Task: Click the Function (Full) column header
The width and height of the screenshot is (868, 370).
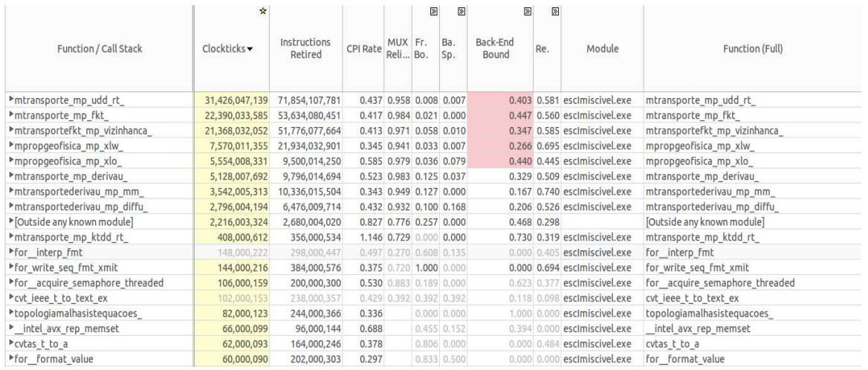Action: point(753,48)
